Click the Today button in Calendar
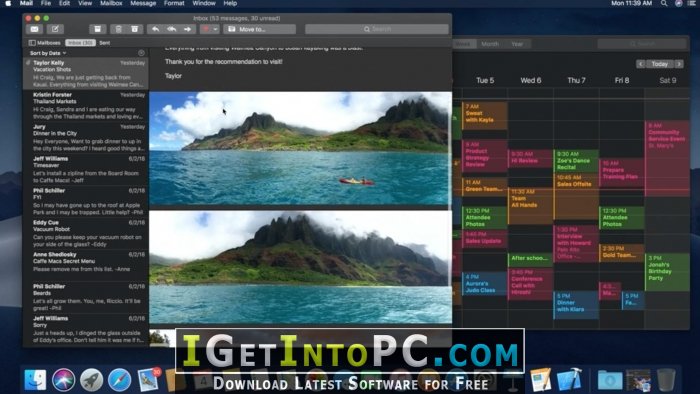 click(x=659, y=64)
